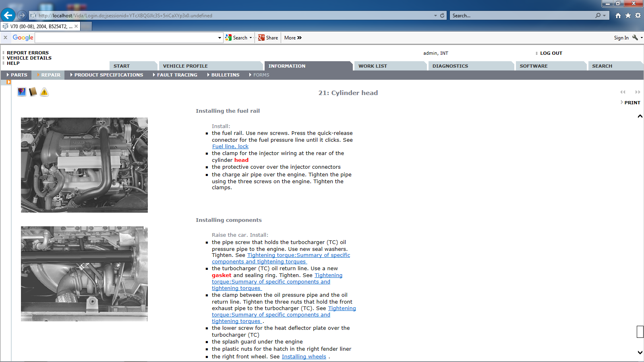Open the brown book icon
The width and height of the screenshot is (644, 362).
click(33, 92)
